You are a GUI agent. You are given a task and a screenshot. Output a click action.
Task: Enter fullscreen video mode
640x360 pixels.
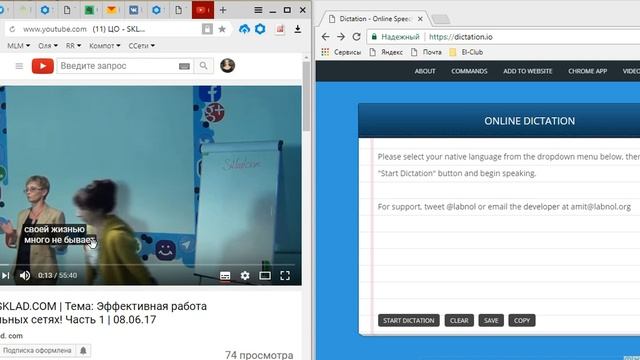[x=285, y=276]
